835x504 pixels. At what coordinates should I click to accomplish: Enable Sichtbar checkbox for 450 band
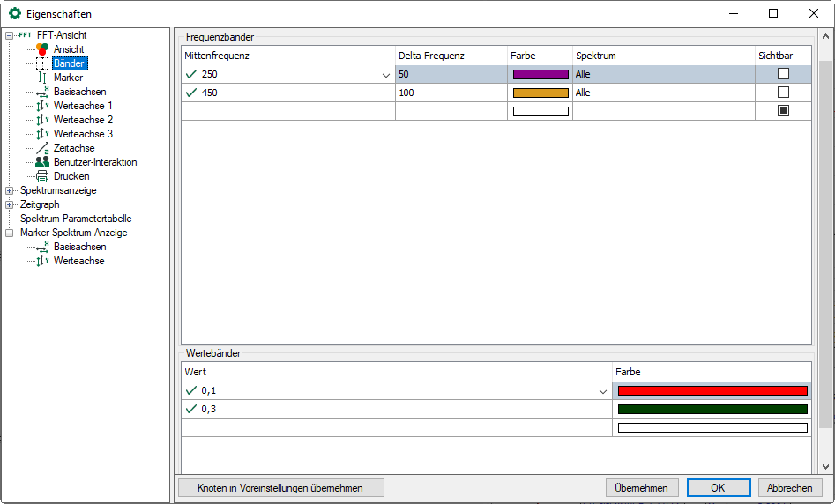click(782, 93)
